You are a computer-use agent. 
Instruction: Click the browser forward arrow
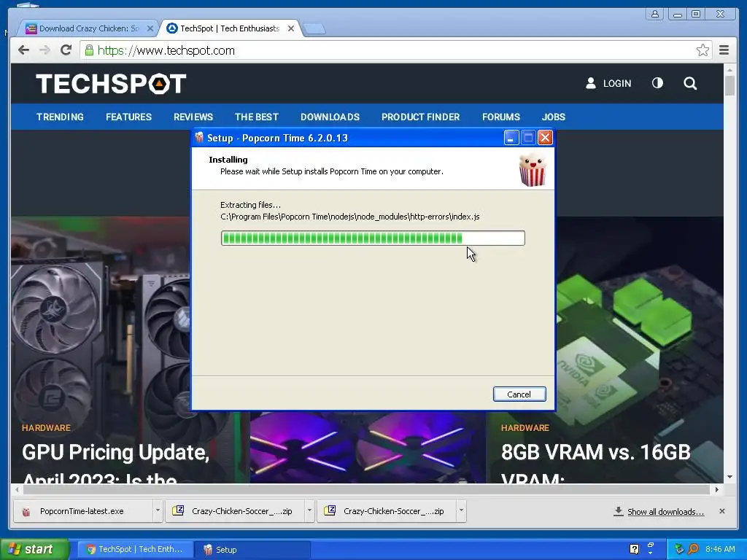coord(44,50)
